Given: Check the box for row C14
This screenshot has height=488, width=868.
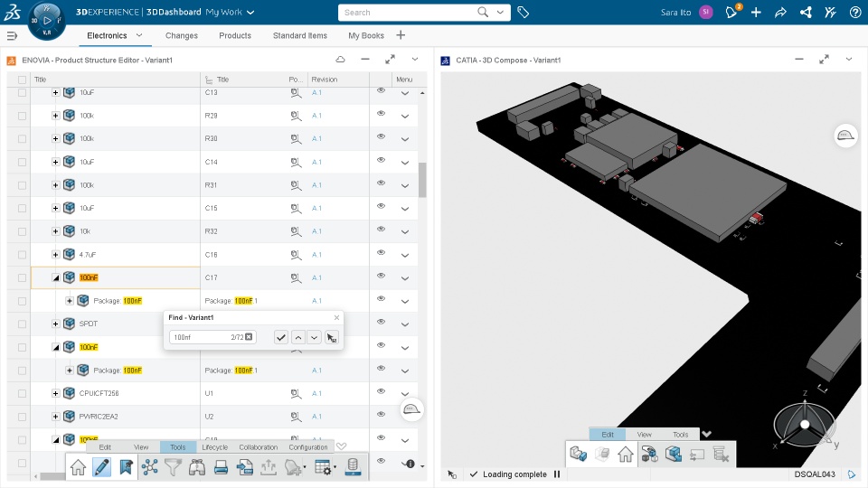Looking at the screenshot, I should [22, 162].
